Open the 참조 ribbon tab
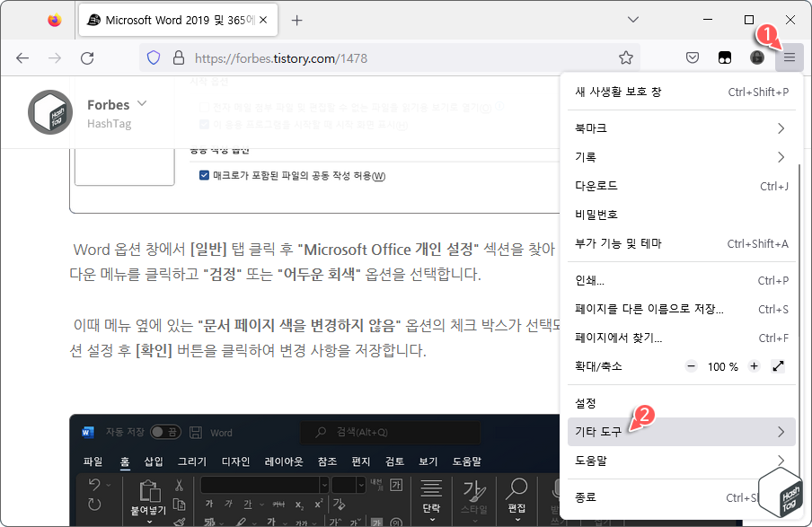 (x=327, y=461)
